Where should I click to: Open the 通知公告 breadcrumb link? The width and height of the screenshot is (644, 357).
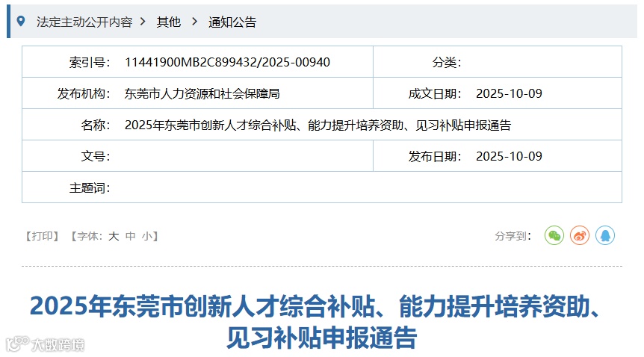click(232, 22)
